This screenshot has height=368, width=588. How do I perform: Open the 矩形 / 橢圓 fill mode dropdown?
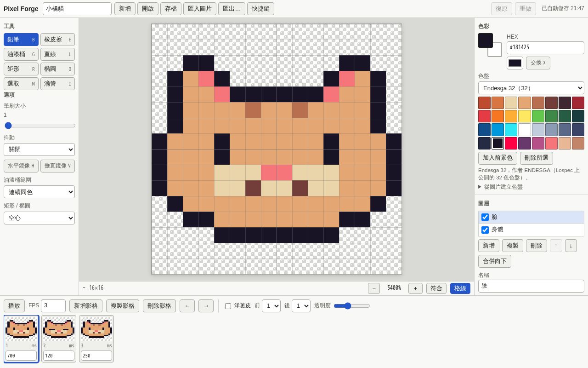point(39,218)
